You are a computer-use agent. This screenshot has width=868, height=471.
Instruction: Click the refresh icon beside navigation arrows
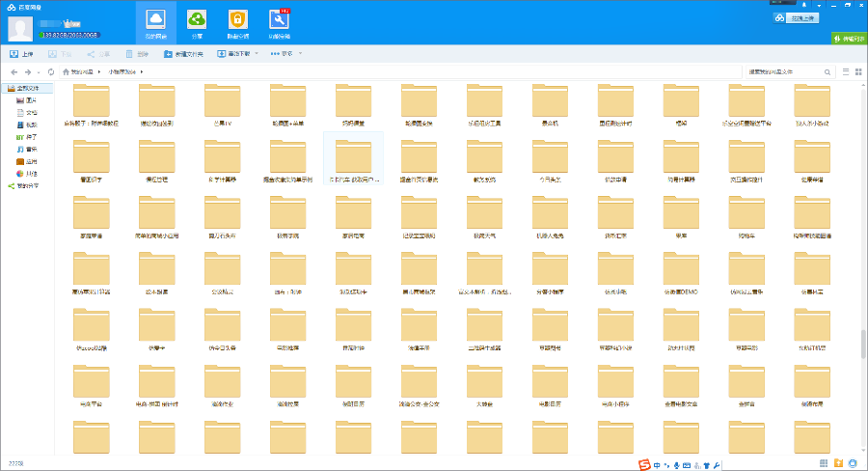50,72
